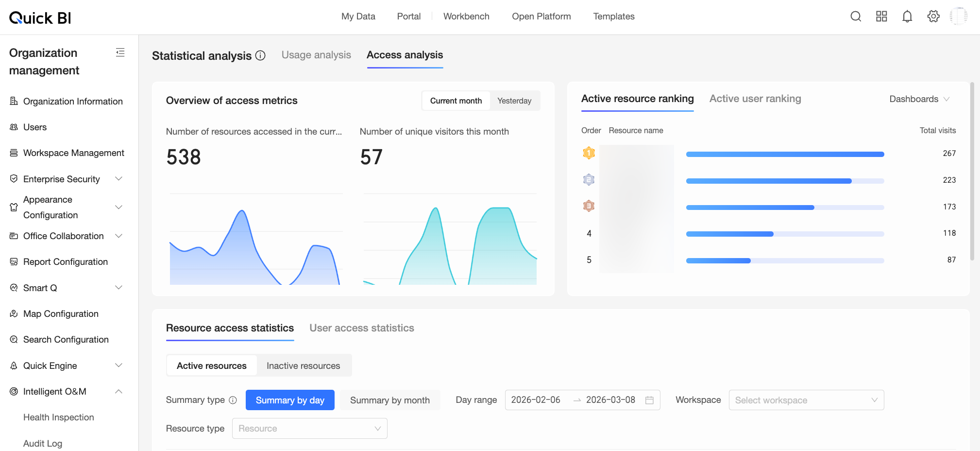Click the Quick BI logo
This screenshot has width=980, height=451.
click(40, 18)
